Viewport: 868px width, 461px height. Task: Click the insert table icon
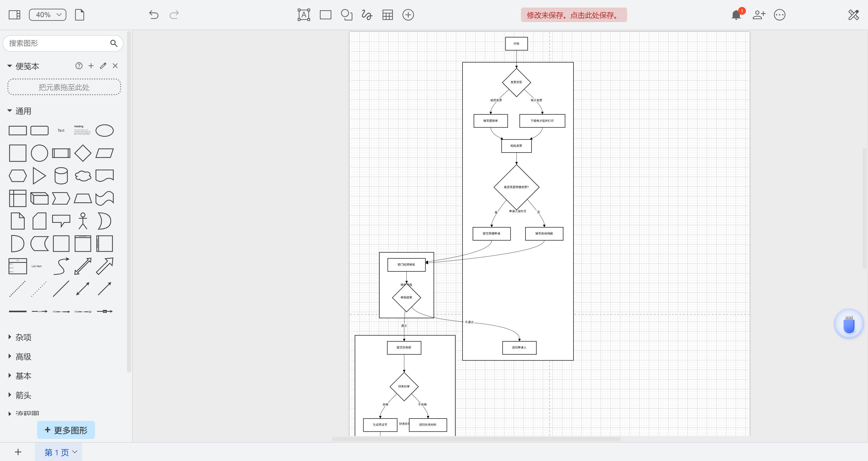[387, 15]
